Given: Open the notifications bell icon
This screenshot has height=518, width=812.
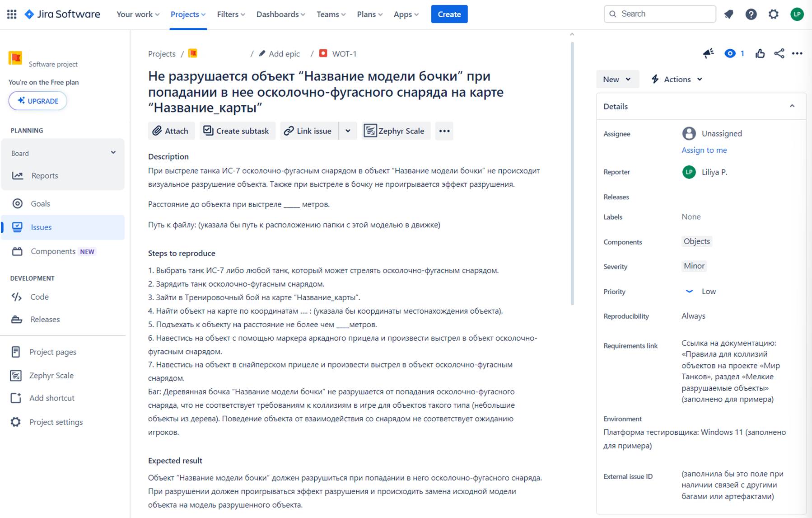Looking at the screenshot, I should (x=728, y=14).
